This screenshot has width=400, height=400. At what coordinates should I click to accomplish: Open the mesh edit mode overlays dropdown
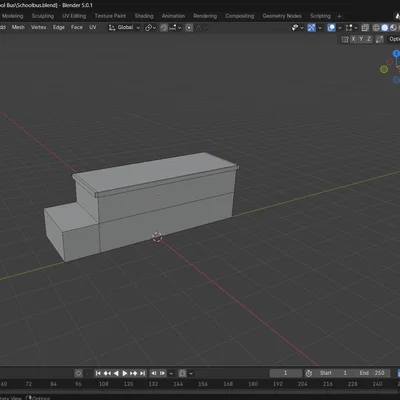pos(351,28)
